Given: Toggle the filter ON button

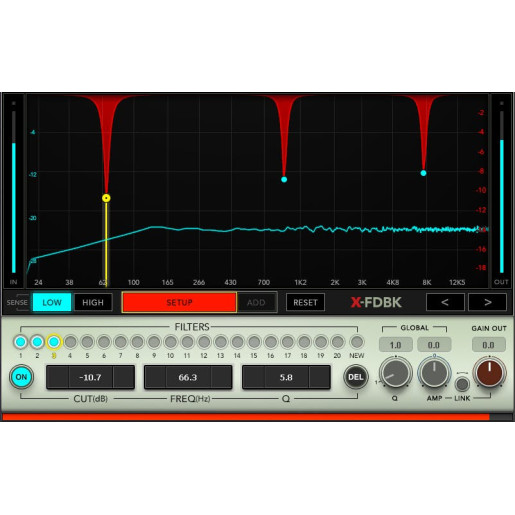Looking at the screenshot, I should (21, 377).
